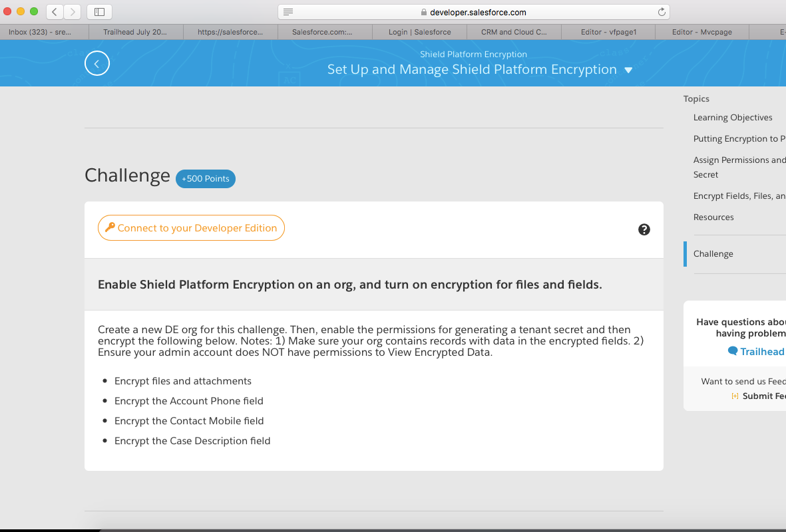The width and height of the screenshot is (786, 532).
Task: Click 'Encrypt the Contact Mobile field' bullet
Action: (189, 422)
